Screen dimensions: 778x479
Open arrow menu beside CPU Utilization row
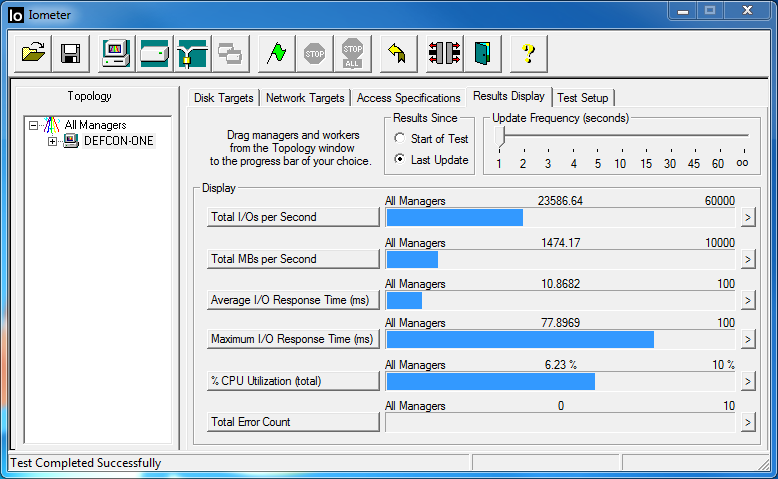[x=746, y=381]
